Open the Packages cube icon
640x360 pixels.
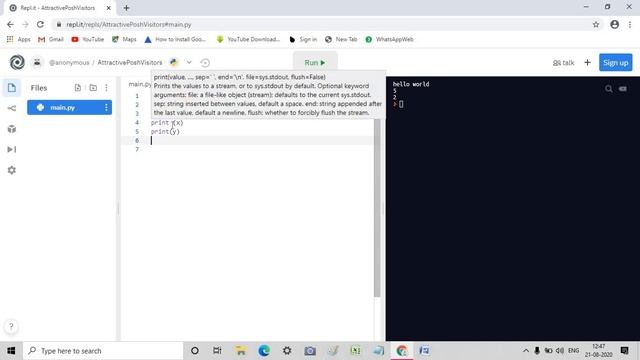click(x=12, y=129)
